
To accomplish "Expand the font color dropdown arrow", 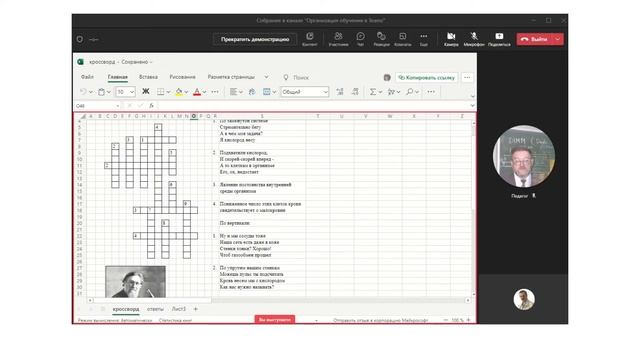I will [x=204, y=92].
